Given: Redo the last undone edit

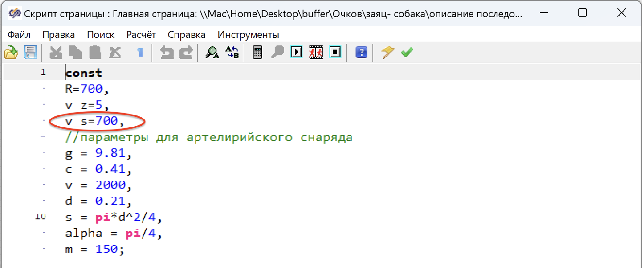Looking at the screenshot, I should [186, 53].
